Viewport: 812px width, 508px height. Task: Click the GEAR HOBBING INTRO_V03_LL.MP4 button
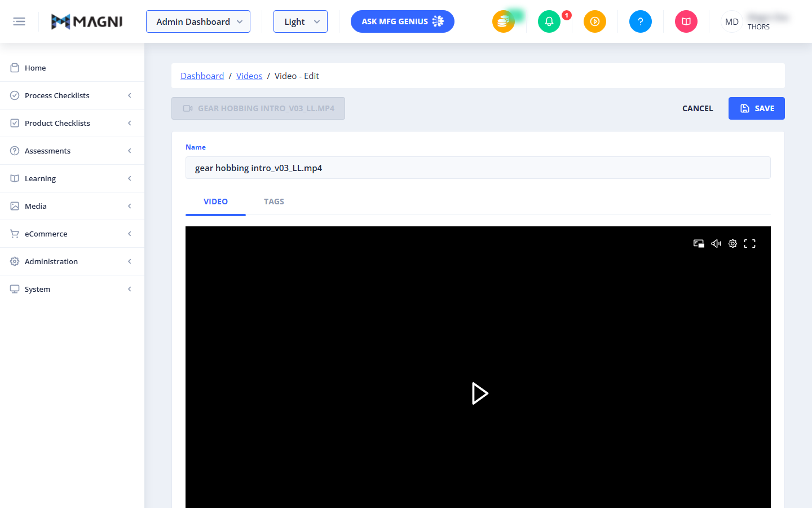click(258, 108)
